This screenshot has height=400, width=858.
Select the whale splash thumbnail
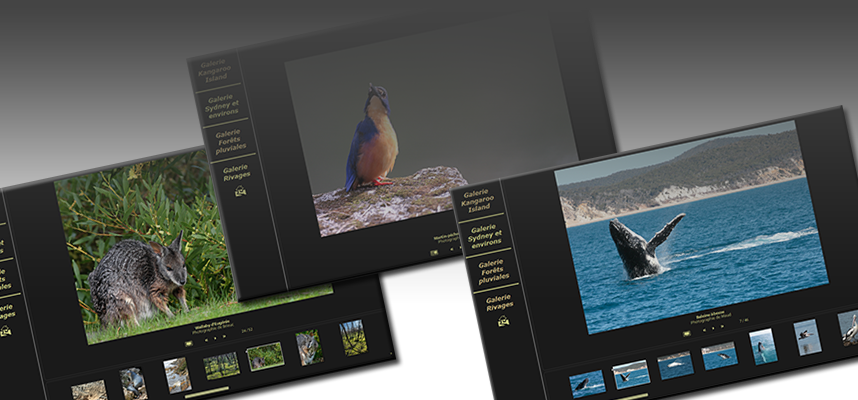[x=675, y=365]
